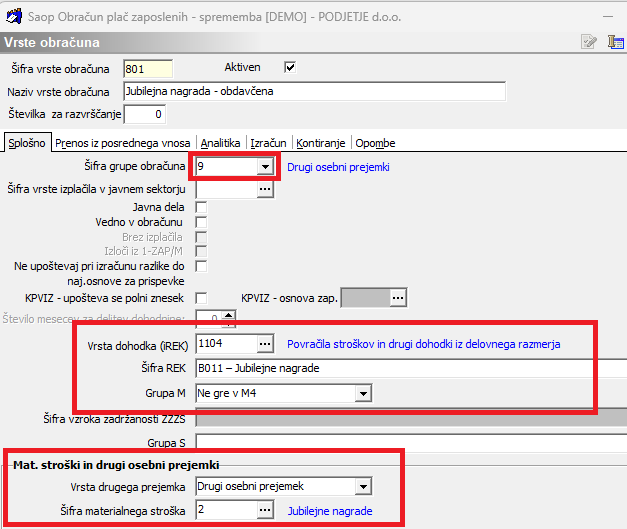Click the Šifra vzroka zadržanosti ZZZS field
Screen dimensions: 627x529
coord(411,419)
